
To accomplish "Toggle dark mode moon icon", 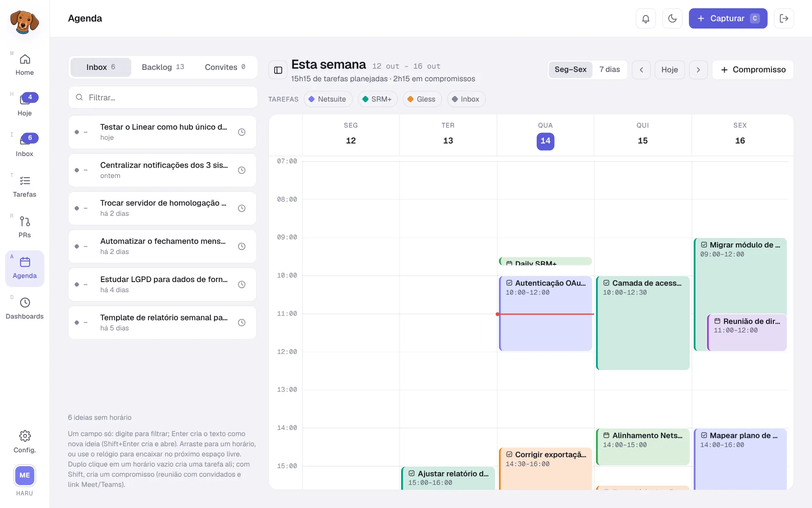I will pyautogui.click(x=672, y=19).
